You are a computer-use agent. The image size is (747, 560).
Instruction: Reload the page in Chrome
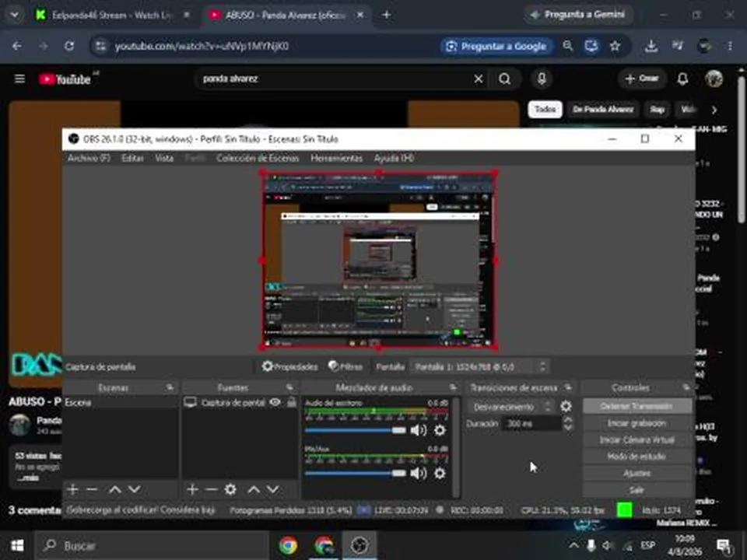69,46
